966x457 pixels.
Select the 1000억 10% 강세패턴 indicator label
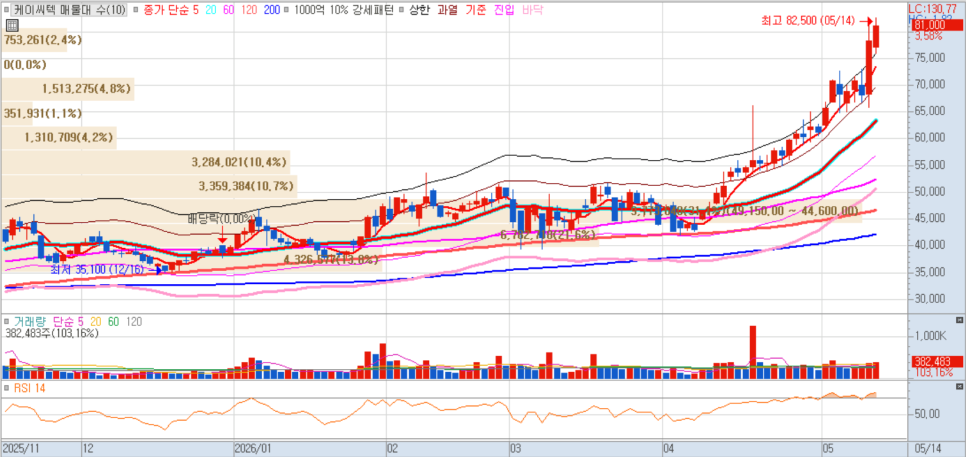coord(343,10)
